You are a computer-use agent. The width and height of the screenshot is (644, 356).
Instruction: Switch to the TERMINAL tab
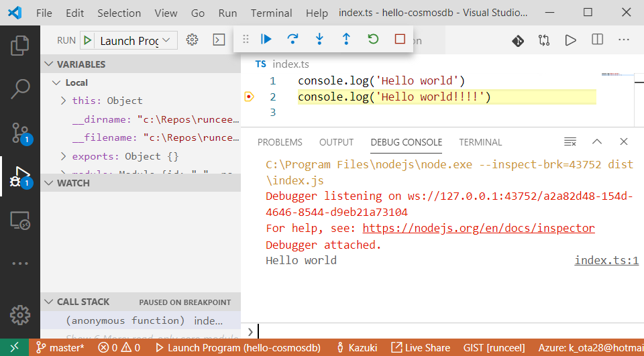tap(480, 142)
